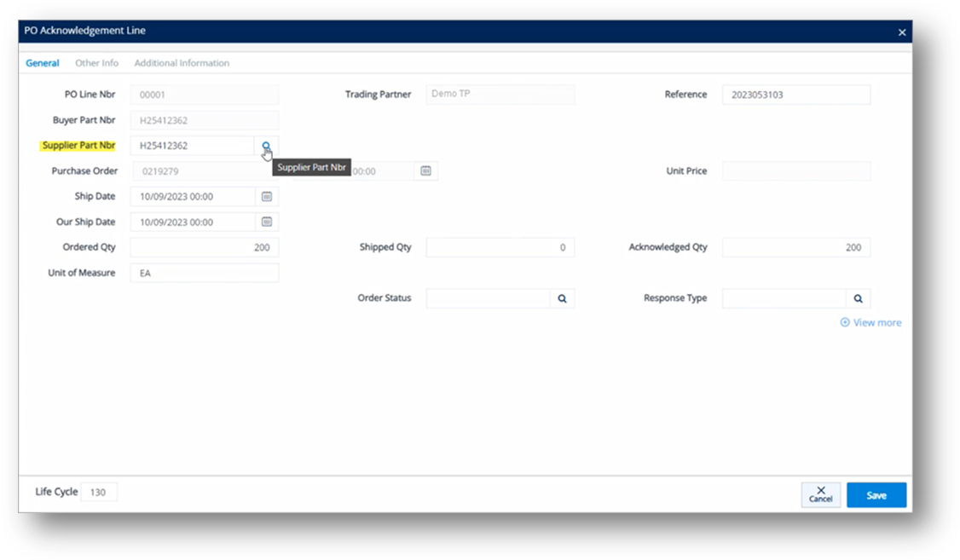Close the PO Acknowledgement Line dialog
Image resolution: width=960 pixels, height=560 pixels.
tap(902, 32)
